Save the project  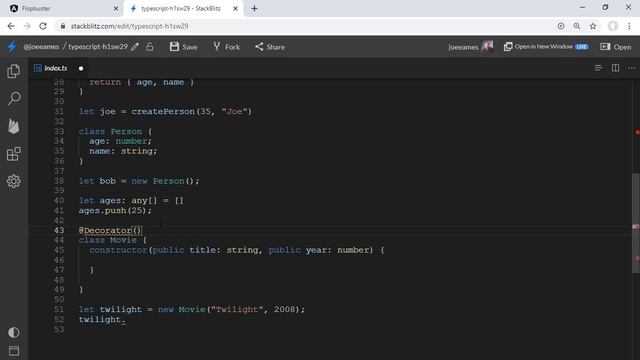(184, 47)
